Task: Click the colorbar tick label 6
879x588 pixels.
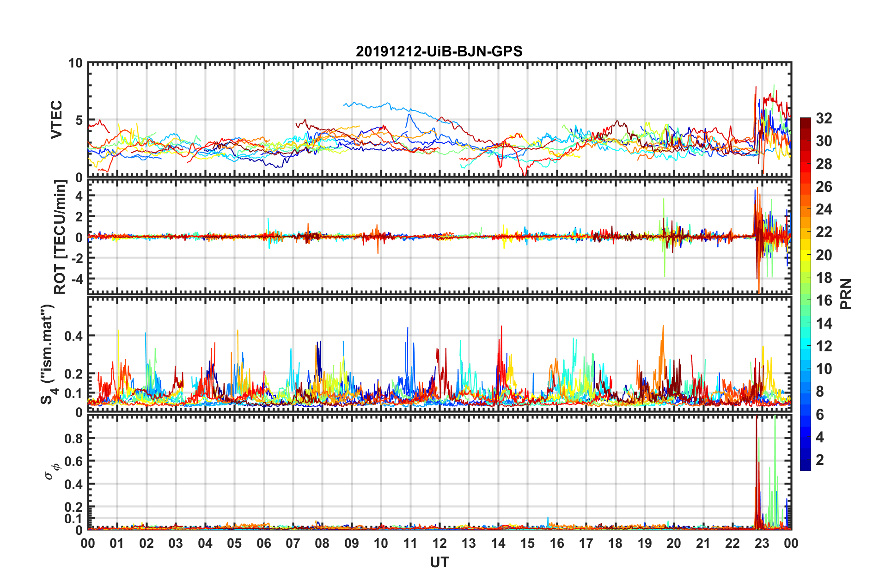Action: (820, 415)
